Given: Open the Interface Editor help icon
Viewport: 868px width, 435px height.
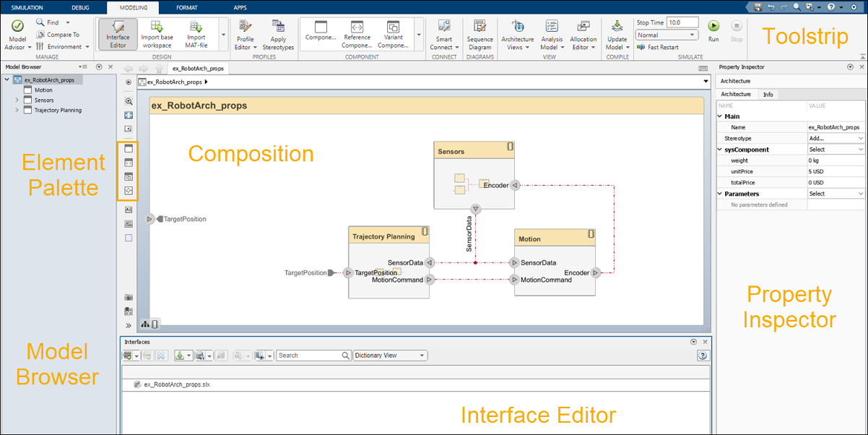Looking at the screenshot, I should (703, 356).
